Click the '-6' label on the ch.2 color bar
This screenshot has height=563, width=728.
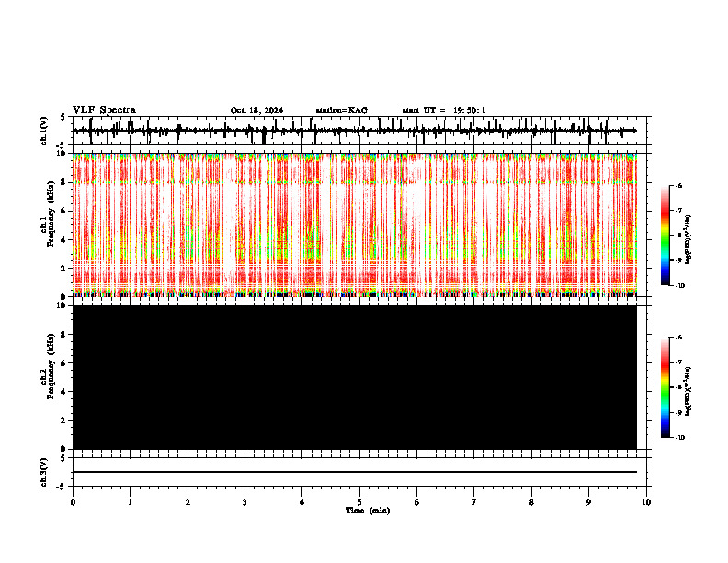(x=678, y=338)
